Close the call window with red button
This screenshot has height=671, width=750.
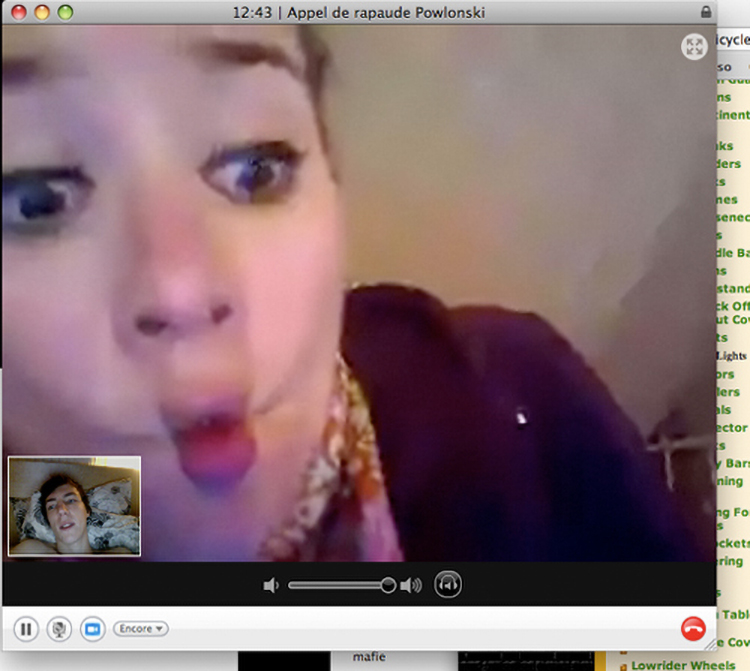(19, 12)
